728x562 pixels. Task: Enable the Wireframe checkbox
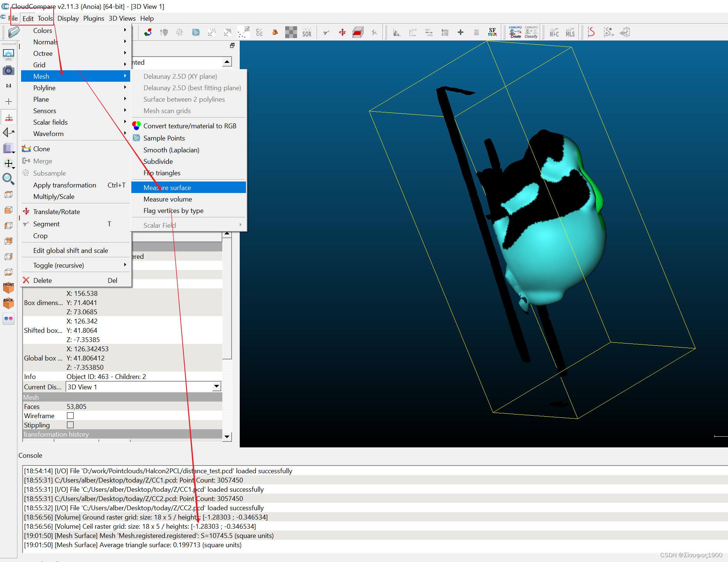pyautogui.click(x=70, y=416)
